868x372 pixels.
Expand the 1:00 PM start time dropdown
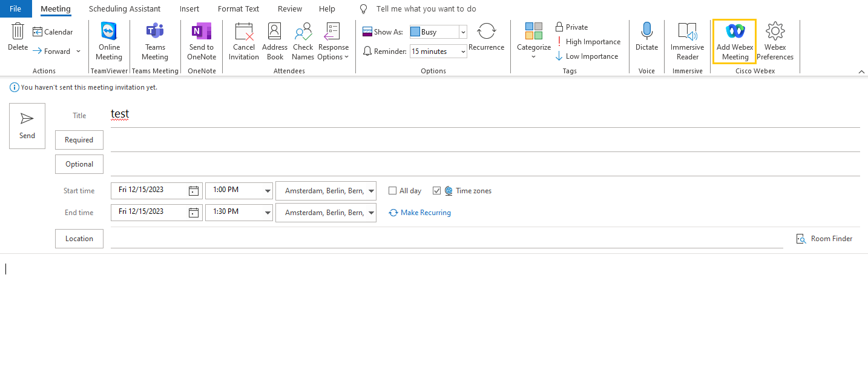(x=268, y=191)
